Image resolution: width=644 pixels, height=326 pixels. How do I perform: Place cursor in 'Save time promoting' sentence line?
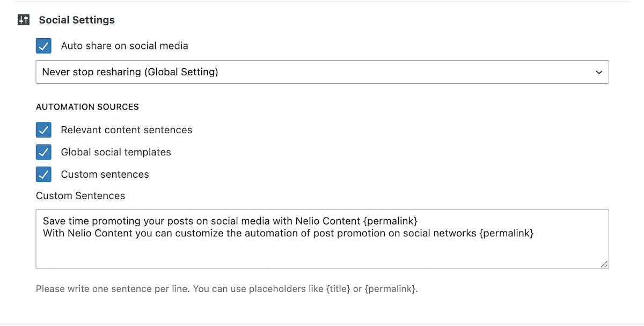coord(230,221)
